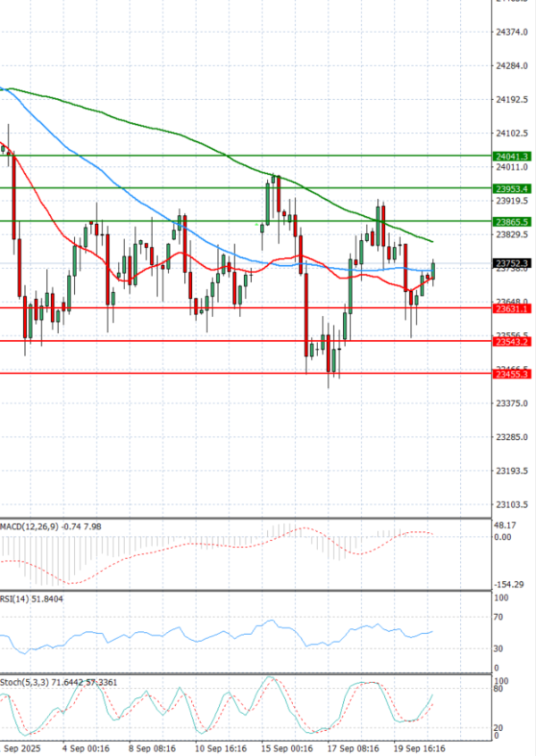This screenshot has width=536, height=756.
Task: Click the 23829.5 price axis value
Action: 512,235
